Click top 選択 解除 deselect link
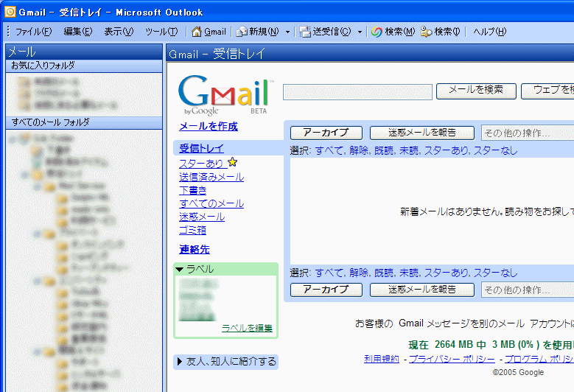The width and height of the screenshot is (574, 392). click(359, 151)
